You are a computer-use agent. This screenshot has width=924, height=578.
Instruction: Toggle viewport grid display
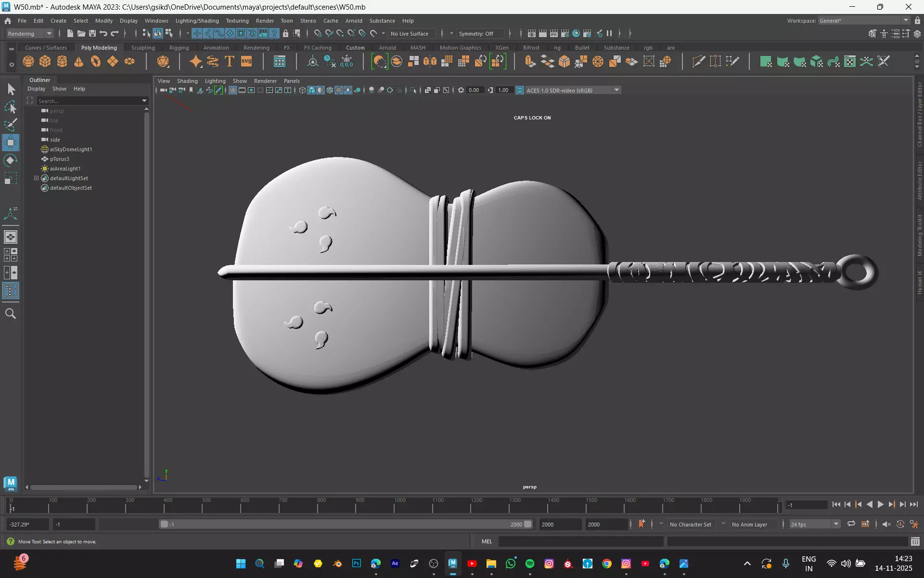point(232,90)
